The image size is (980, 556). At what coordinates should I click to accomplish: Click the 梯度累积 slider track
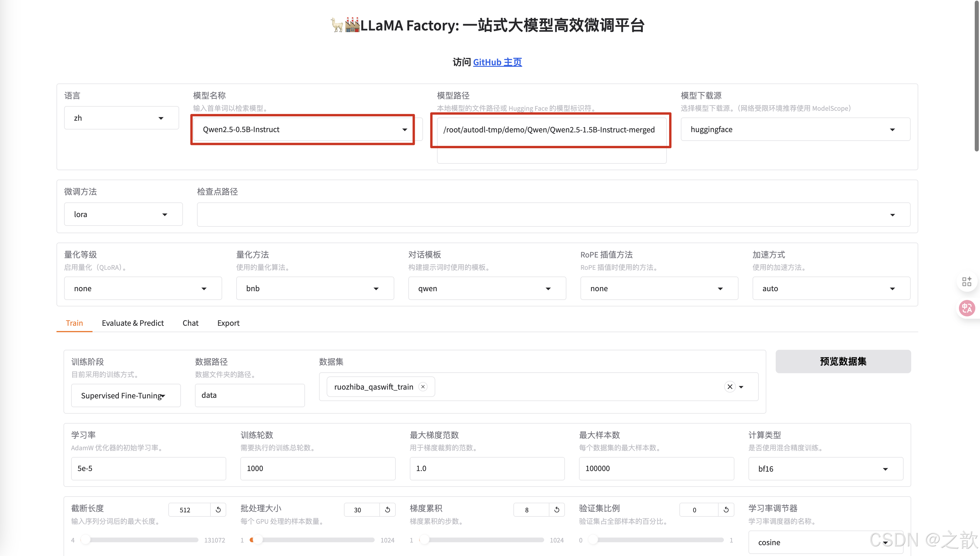click(482, 540)
